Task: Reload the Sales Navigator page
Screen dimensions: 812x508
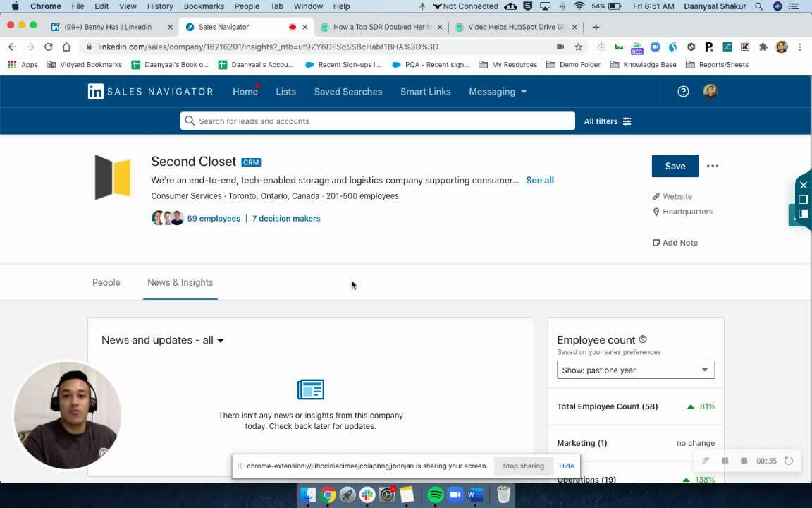Action: coord(48,47)
